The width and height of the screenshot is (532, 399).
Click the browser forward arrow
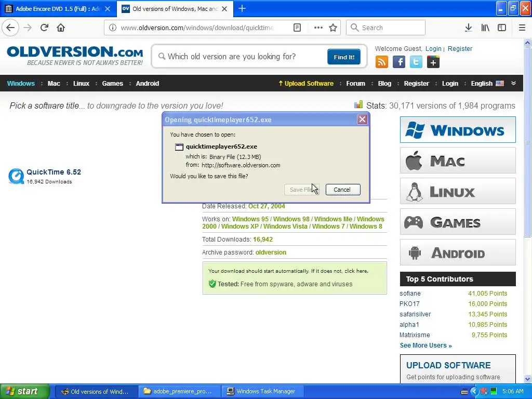pyautogui.click(x=28, y=28)
